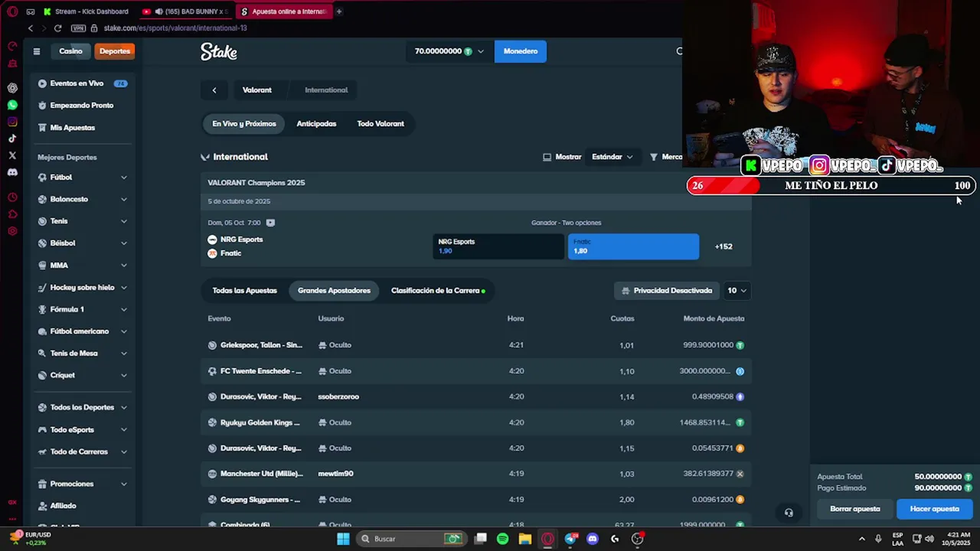This screenshot has height=551, width=980.
Task: Click the Monedero button
Action: (x=521, y=51)
